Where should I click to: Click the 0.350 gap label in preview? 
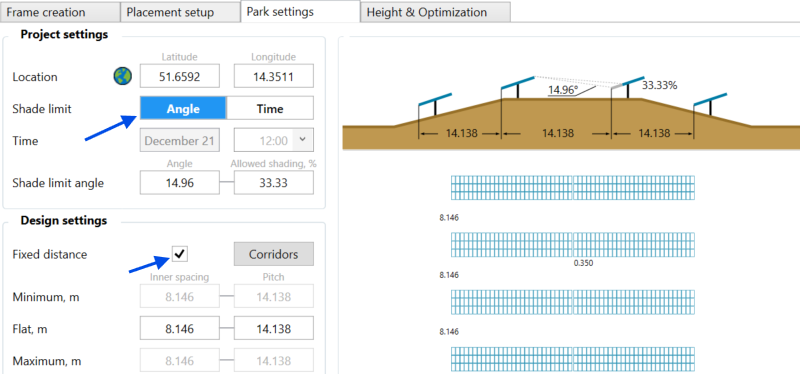[x=584, y=263]
